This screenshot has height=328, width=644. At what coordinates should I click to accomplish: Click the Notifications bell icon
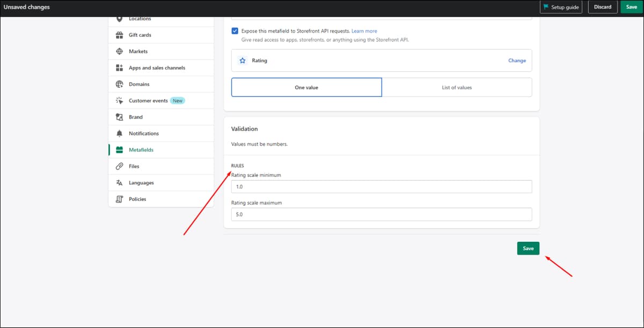119,133
